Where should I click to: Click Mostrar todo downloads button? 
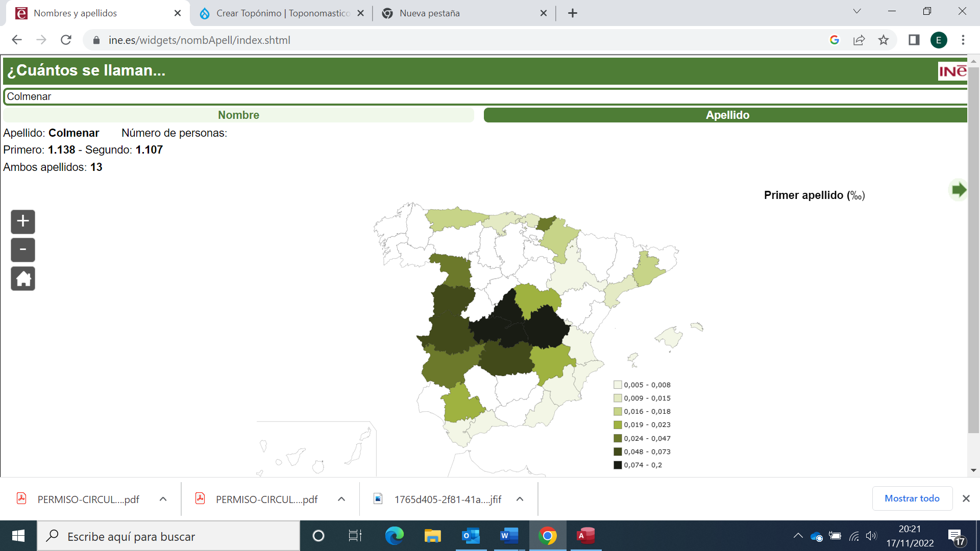[912, 498]
